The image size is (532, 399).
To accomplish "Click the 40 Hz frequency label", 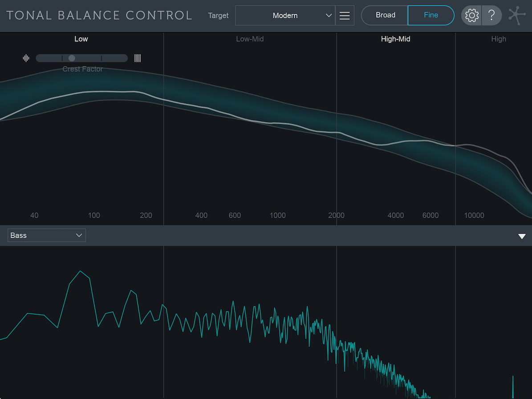I will pos(34,216).
